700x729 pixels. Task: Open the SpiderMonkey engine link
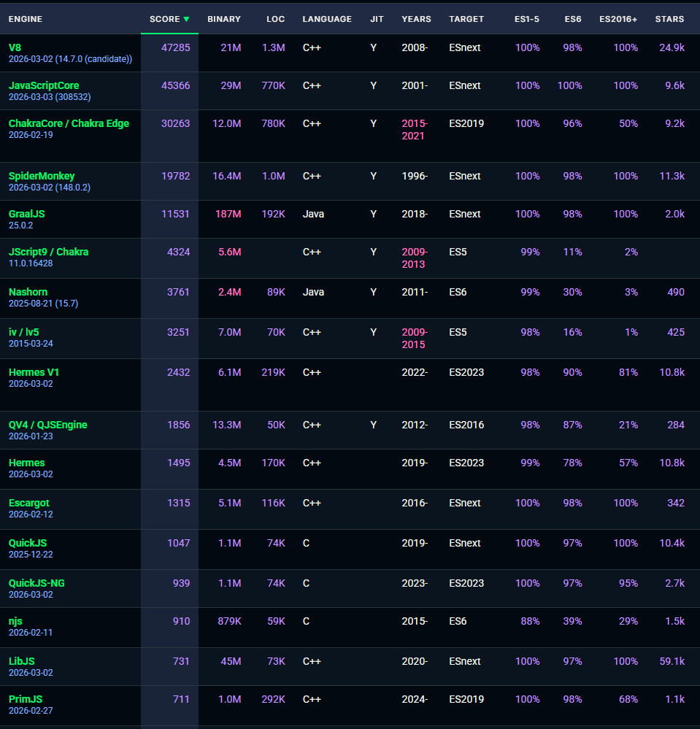42,176
